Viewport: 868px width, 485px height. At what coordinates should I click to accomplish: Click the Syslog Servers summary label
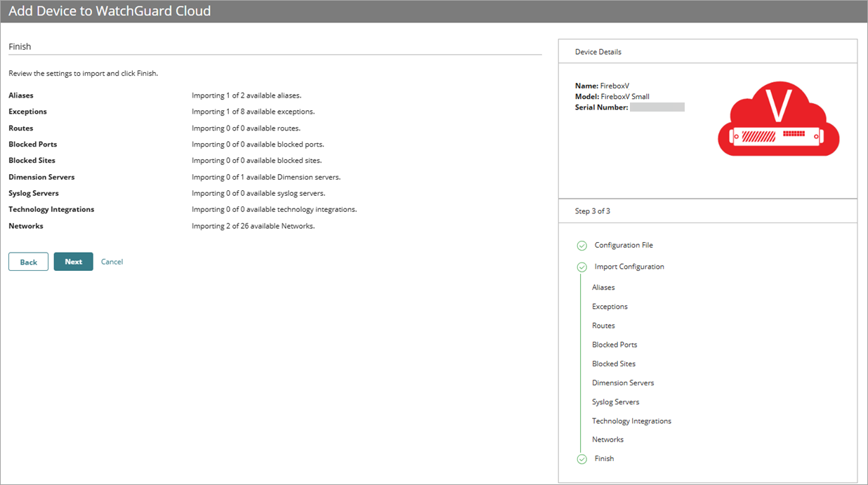click(x=34, y=194)
